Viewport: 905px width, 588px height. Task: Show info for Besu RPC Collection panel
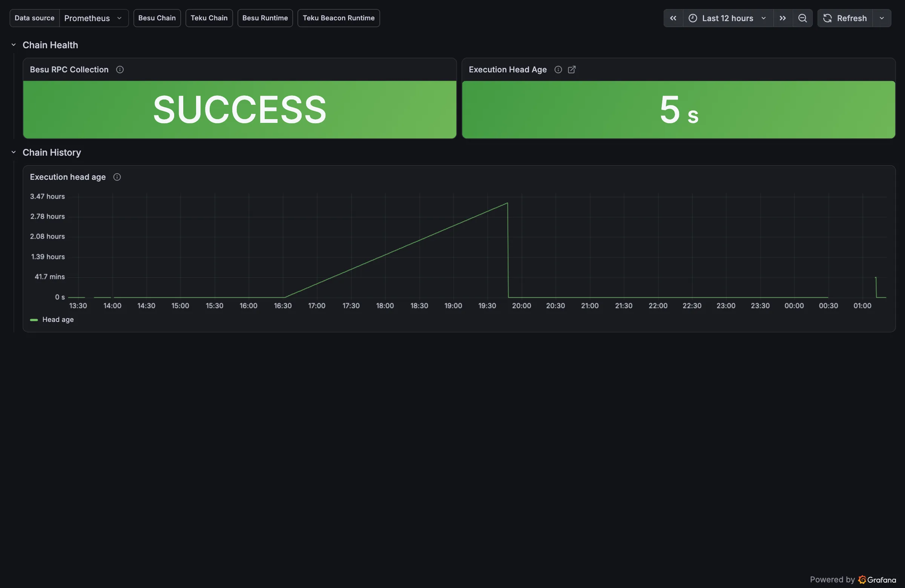tap(120, 70)
